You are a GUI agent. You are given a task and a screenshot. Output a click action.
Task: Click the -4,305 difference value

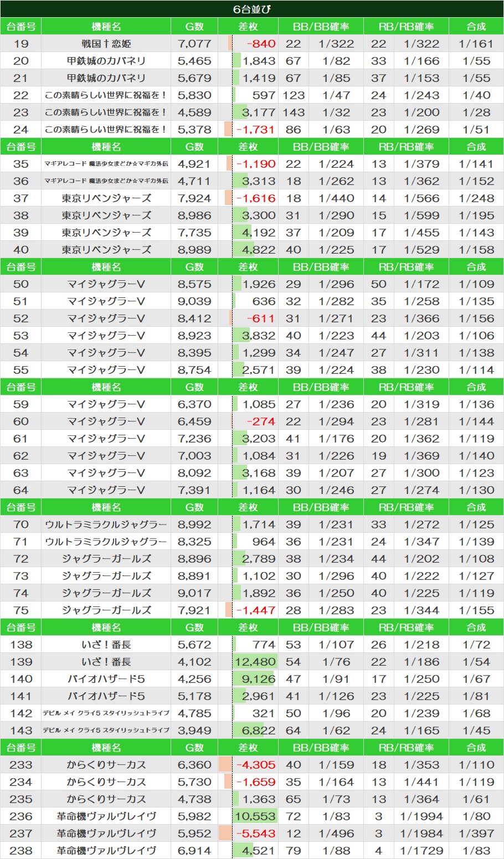pos(256,765)
